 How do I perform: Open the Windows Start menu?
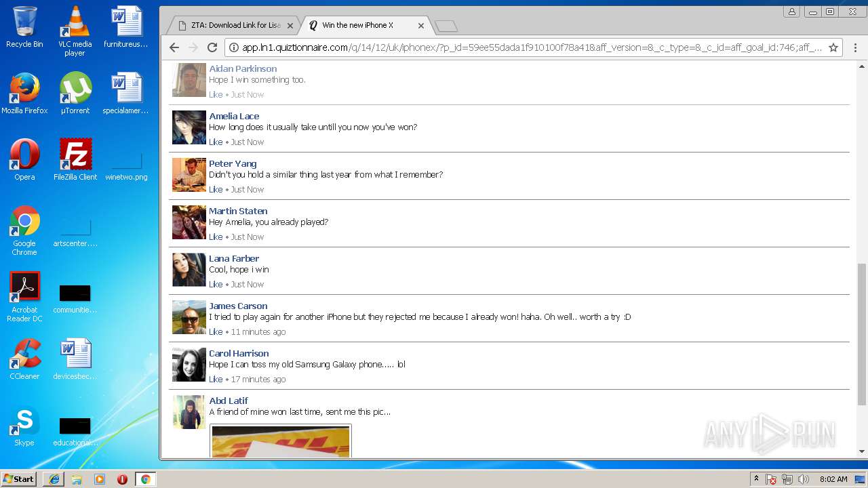pos(19,479)
